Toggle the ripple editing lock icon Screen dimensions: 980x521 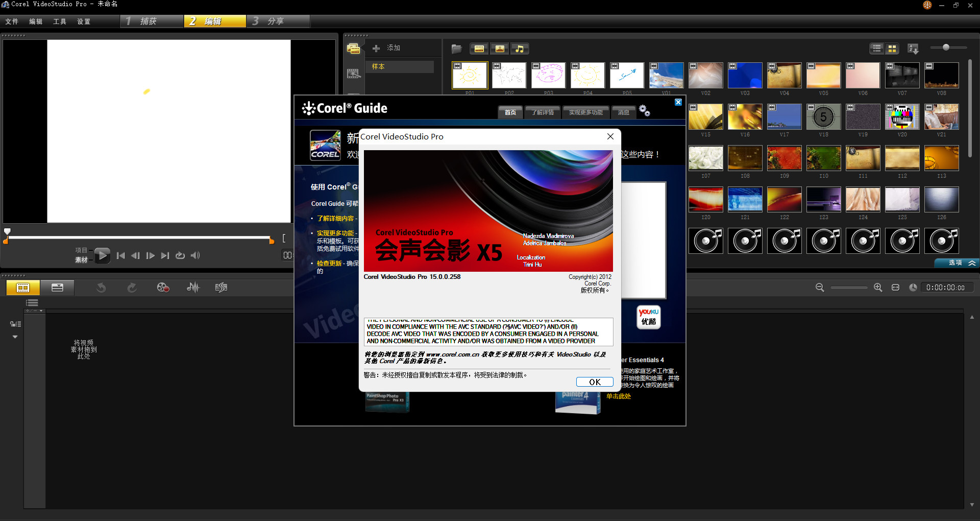15,324
